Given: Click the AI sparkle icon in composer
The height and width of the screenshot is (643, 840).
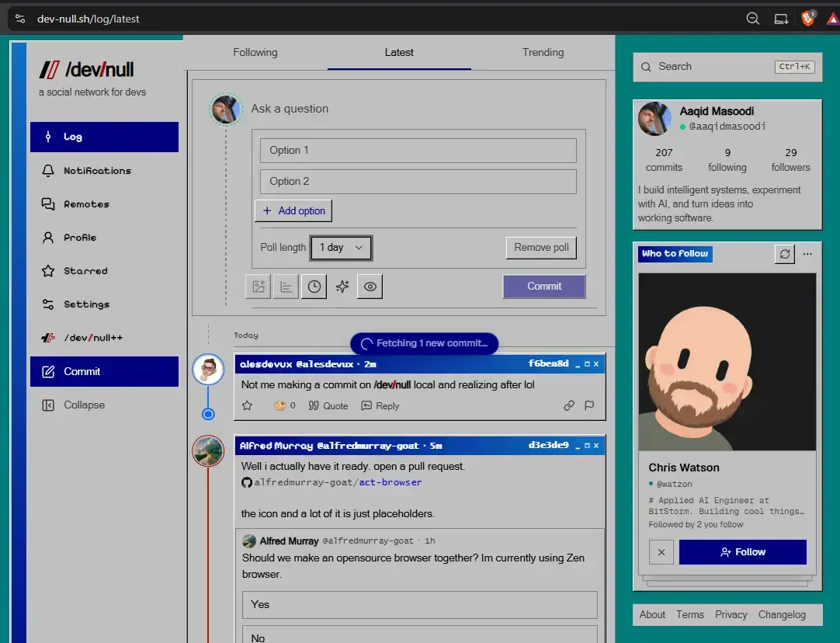Looking at the screenshot, I should coord(342,287).
